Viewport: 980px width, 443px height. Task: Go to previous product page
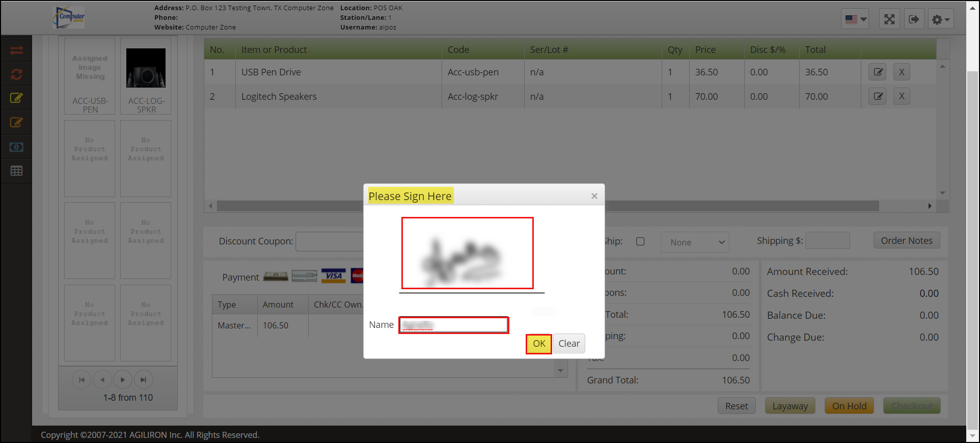(x=102, y=379)
